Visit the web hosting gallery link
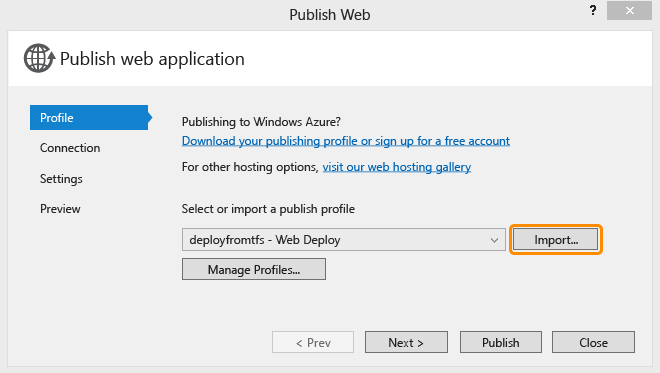The image size is (660, 373). coord(397,167)
